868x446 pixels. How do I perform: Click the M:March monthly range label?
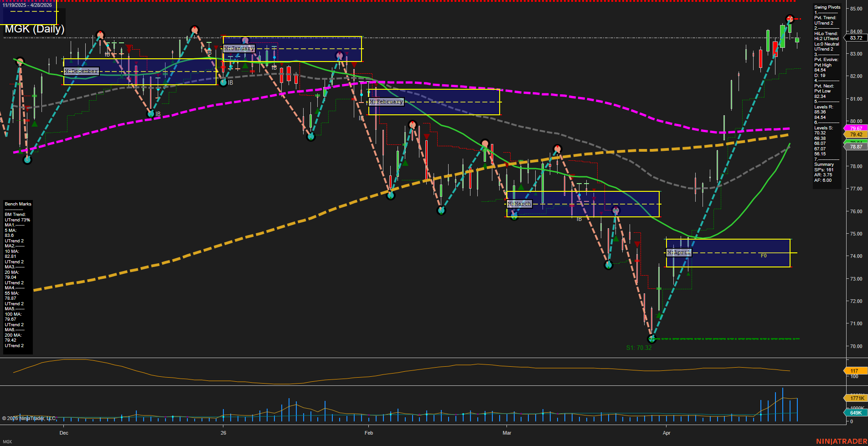pyautogui.click(x=519, y=204)
